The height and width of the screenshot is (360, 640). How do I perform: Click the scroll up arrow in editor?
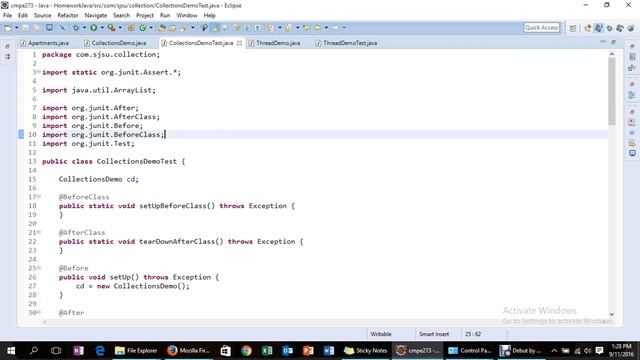click(611, 54)
